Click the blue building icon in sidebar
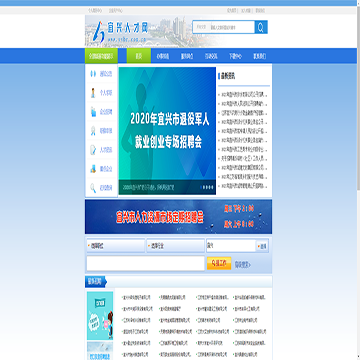Image resolution: width=360 pixels, height=360 pixels. click(x=93, y=112)
